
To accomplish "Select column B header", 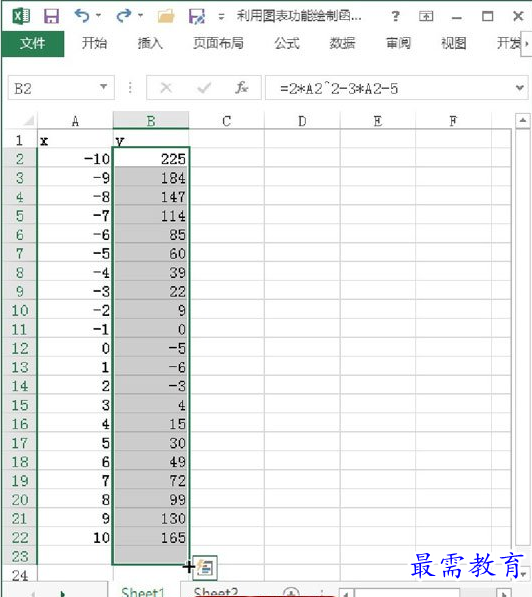I will (151, 121).
